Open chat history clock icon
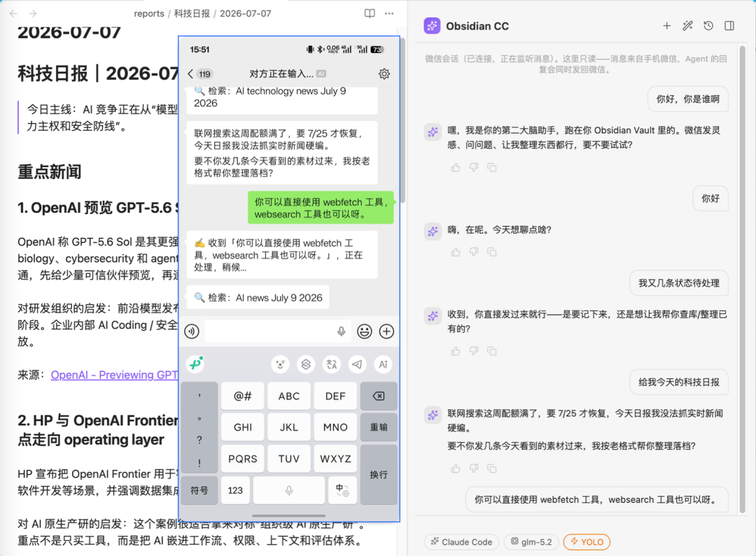The width and height of the screenshot is (756, 556). coord(708,26)
